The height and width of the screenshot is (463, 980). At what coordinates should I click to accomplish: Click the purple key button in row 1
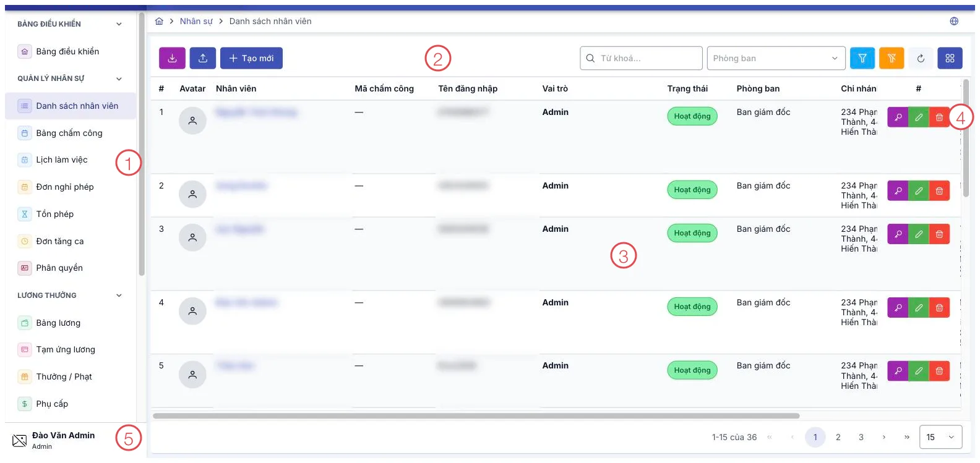click(x=898, y=117)
